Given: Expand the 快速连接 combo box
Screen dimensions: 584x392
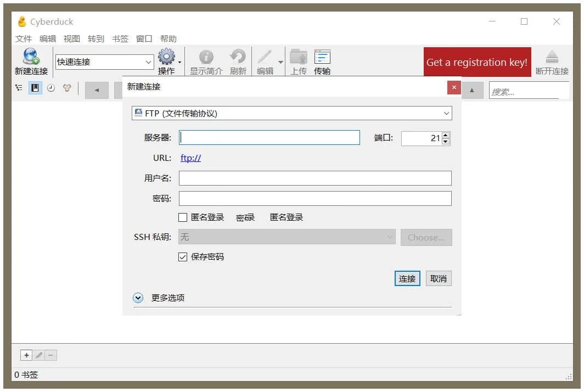Looking at the screenshot, I should click(x=148, y=62).
